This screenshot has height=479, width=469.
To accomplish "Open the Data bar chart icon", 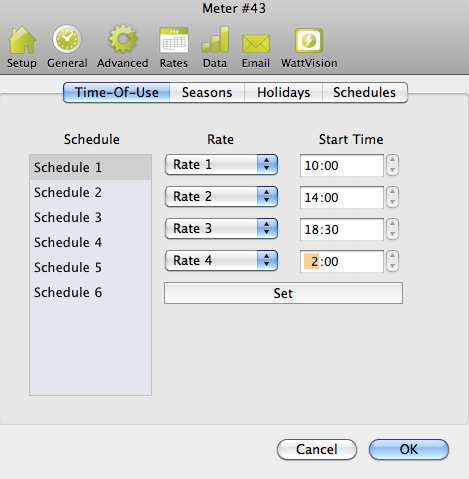I will (x=215, y=40).
